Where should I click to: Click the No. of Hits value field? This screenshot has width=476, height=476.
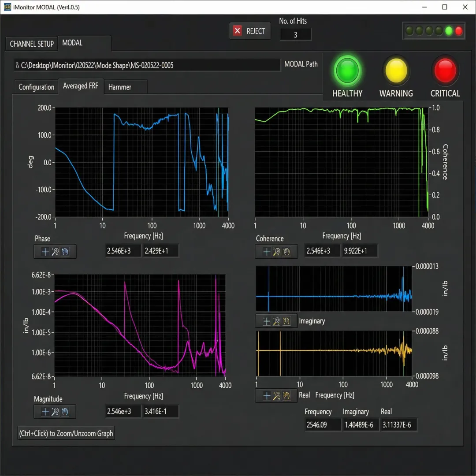pos(295,35)
